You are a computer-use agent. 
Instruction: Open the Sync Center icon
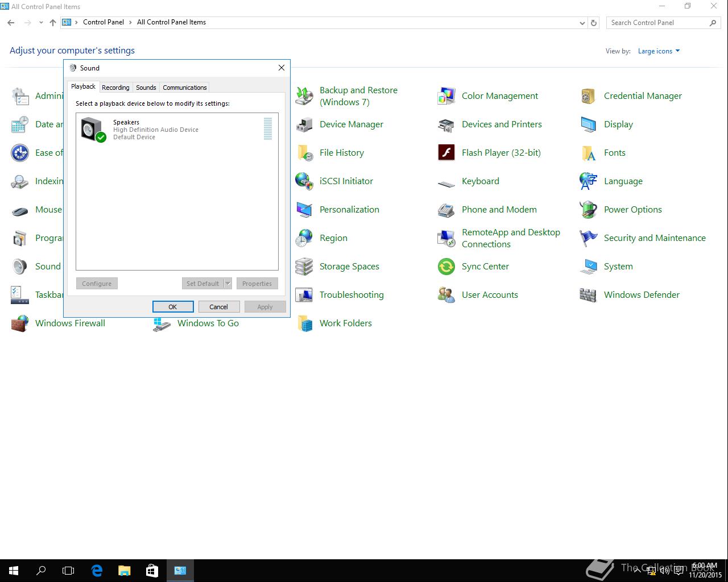point(446,267)
